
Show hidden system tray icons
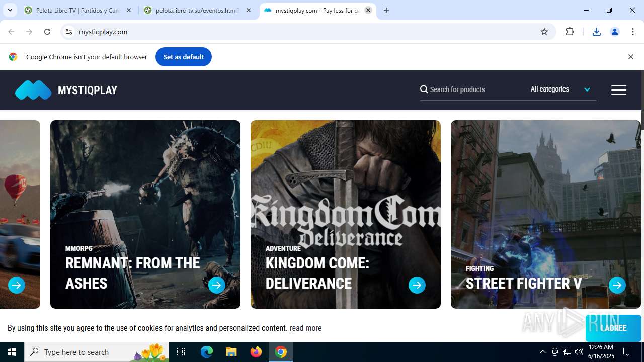pos(542,352)
